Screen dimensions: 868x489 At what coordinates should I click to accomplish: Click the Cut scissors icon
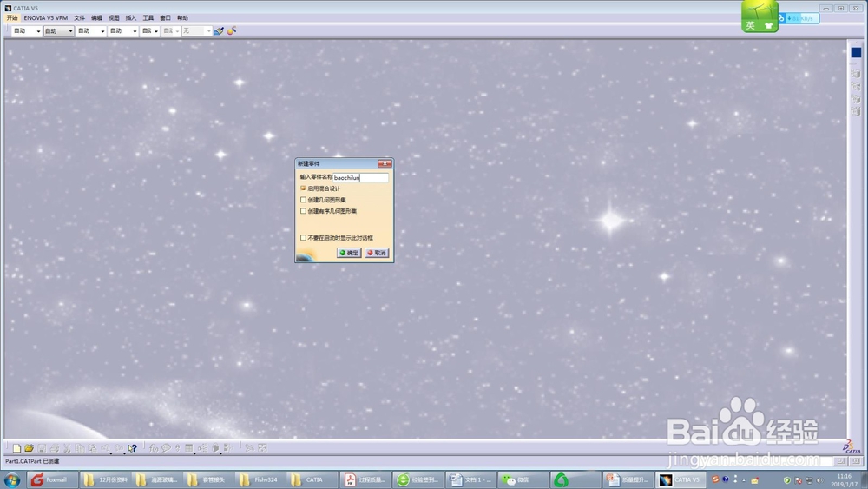(x=67, y=448)
